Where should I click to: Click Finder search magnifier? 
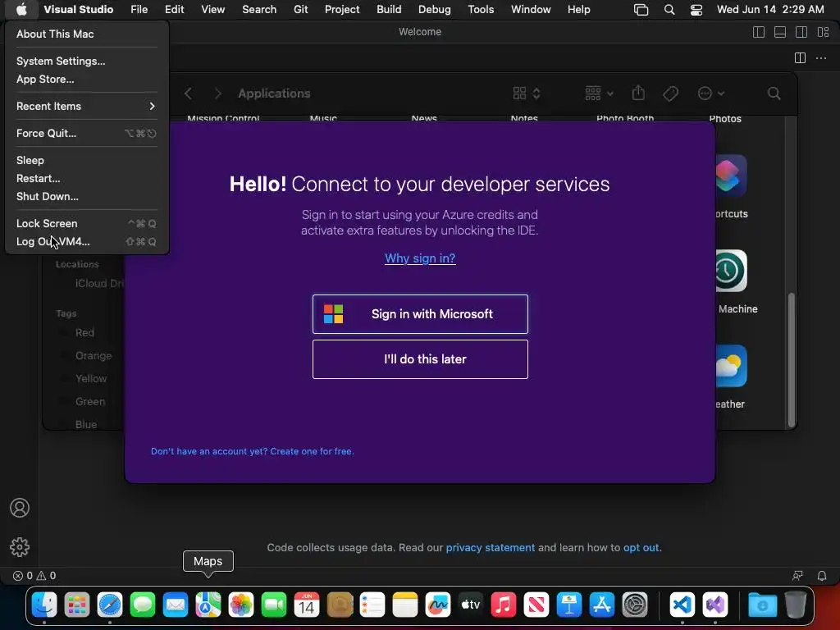point(774,94)
